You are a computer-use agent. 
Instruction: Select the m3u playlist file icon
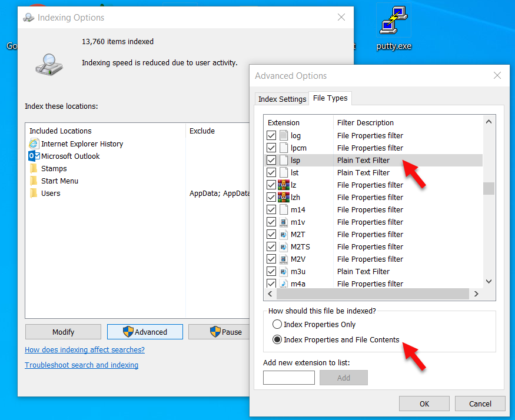284,272
